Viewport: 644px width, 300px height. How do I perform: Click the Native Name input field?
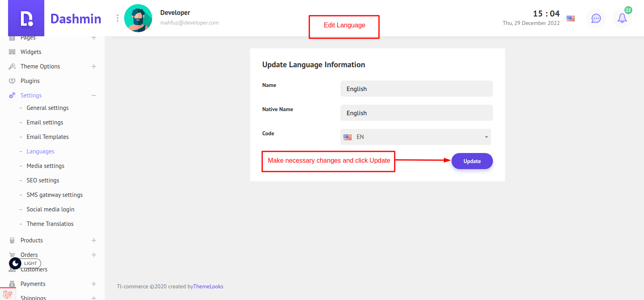(x=416, y=113)
